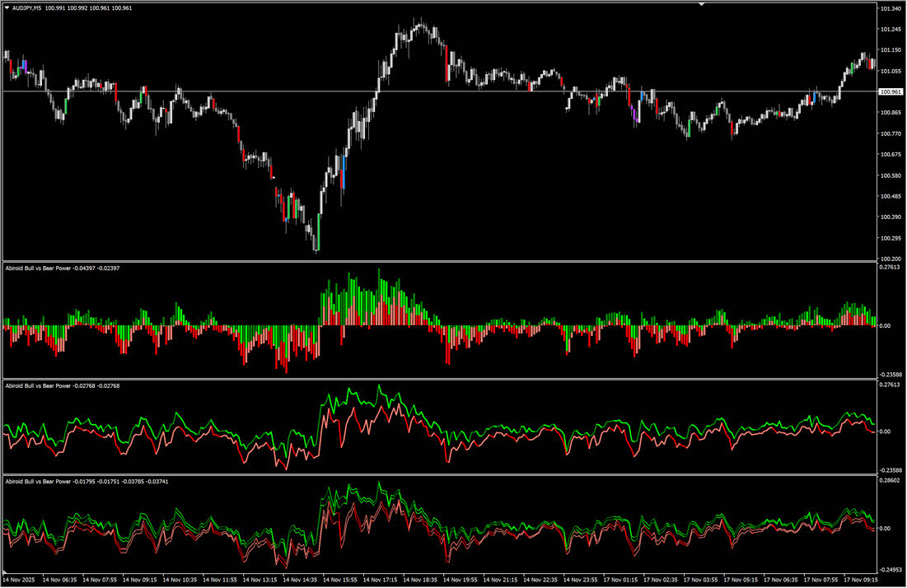Click the 100.770 price scale label

click(x=890, y=134)
